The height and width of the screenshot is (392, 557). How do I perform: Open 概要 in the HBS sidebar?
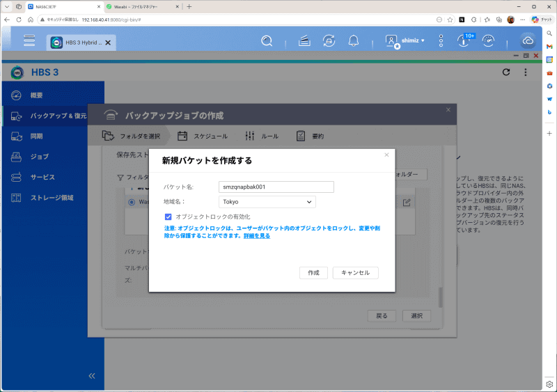(x=54, y=95)
